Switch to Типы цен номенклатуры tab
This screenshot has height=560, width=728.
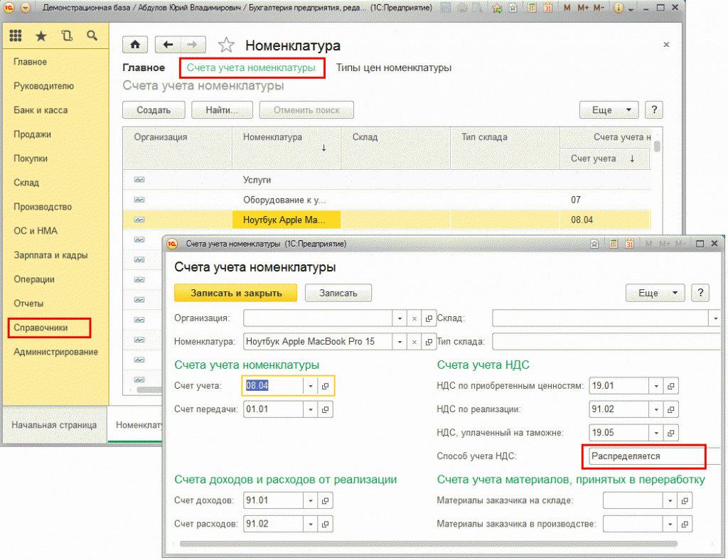[393, 68]
